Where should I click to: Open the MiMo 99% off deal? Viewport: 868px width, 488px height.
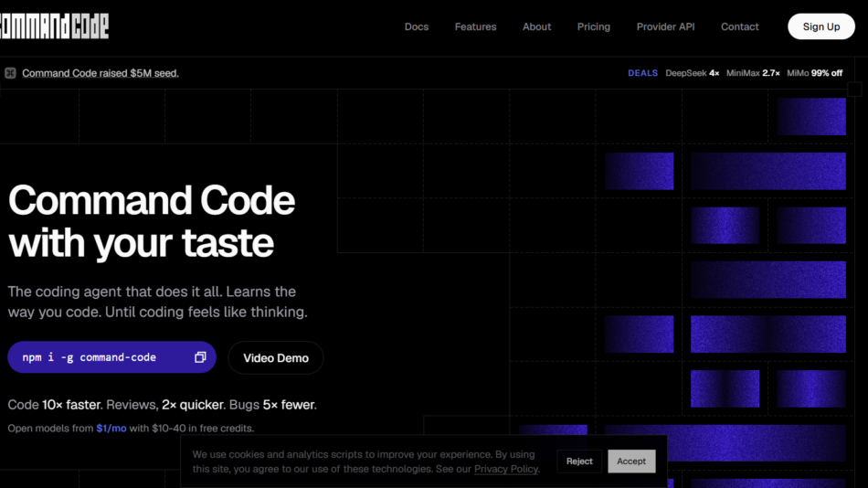(814, 73)
